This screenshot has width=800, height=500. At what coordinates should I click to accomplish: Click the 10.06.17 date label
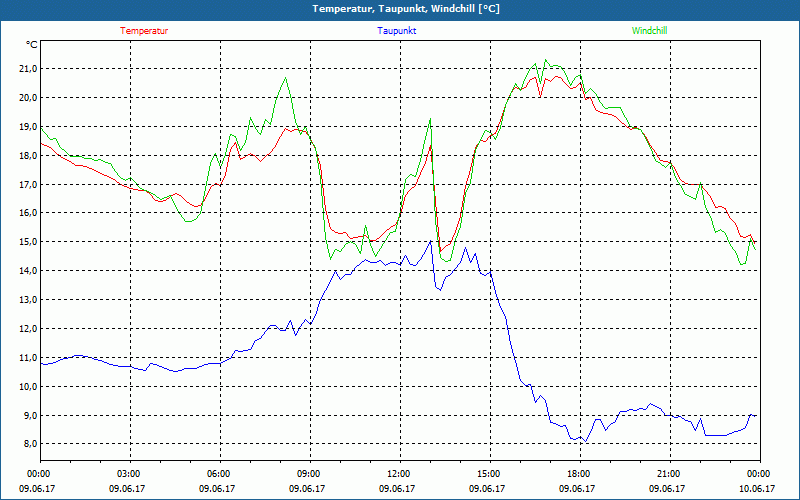[x=757, y=489]
